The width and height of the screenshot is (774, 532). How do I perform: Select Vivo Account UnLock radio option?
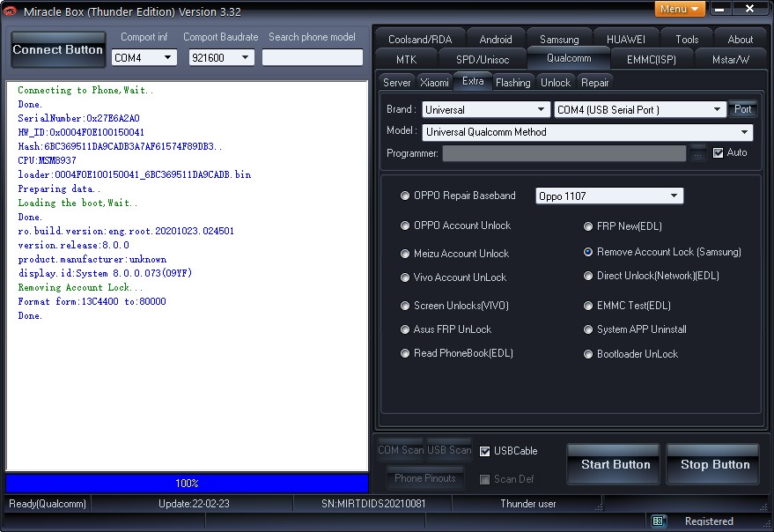[x=405, y=277]
